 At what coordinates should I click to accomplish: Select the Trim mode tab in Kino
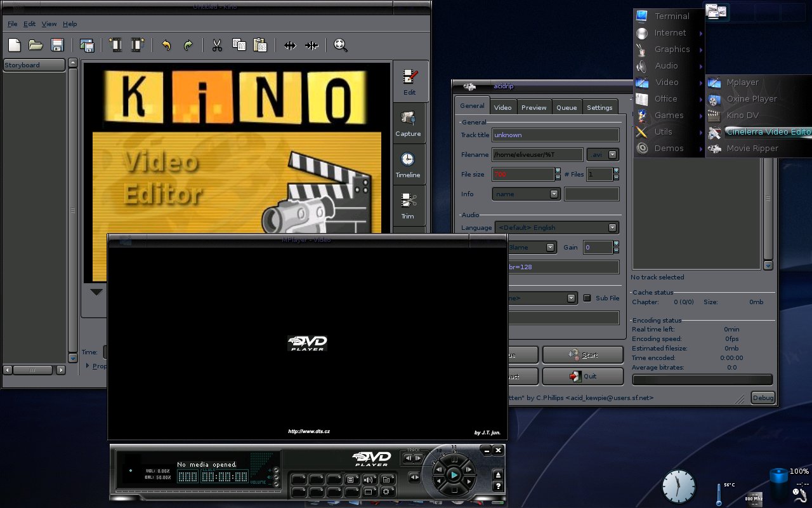tap(408, 206)
